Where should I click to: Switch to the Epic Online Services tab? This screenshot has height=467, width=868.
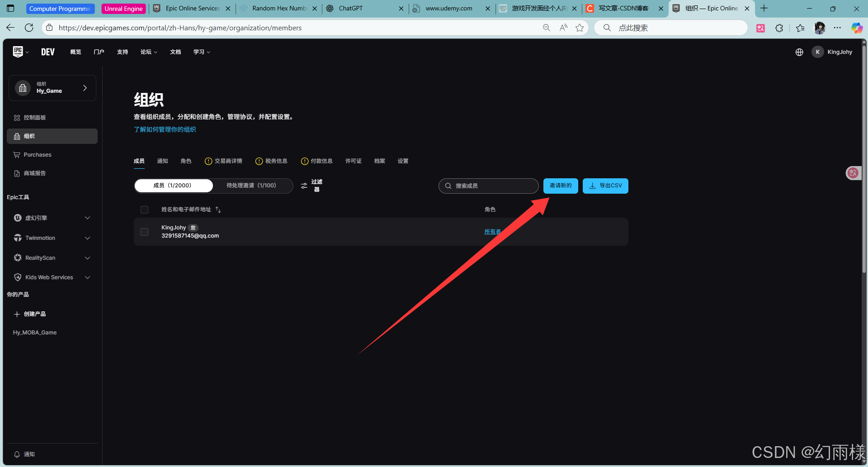193,8
